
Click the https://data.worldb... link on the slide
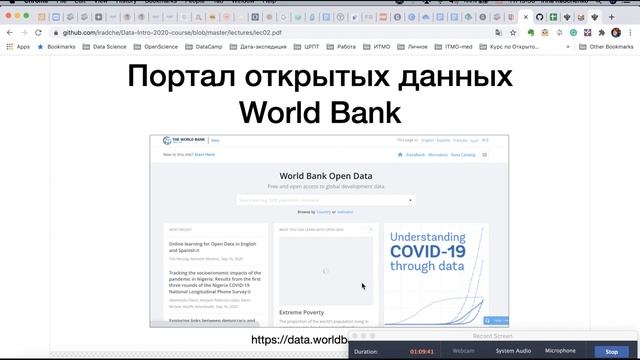point(299,340)
